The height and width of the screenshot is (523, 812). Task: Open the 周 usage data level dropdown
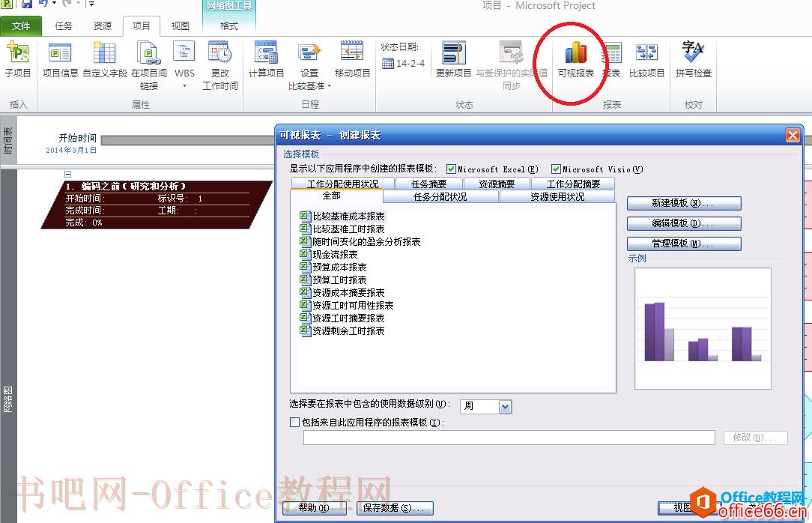pyautogui.click(x=506, y=407)
